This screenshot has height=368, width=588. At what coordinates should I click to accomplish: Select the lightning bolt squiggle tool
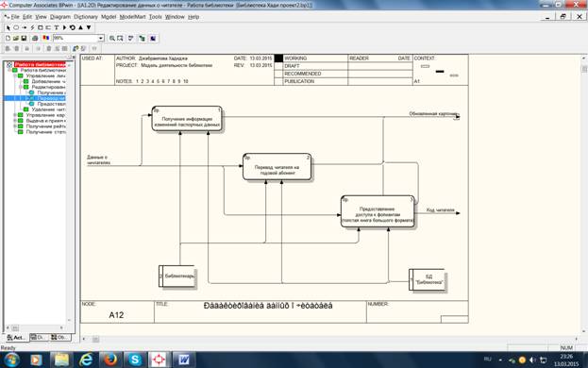32,27
